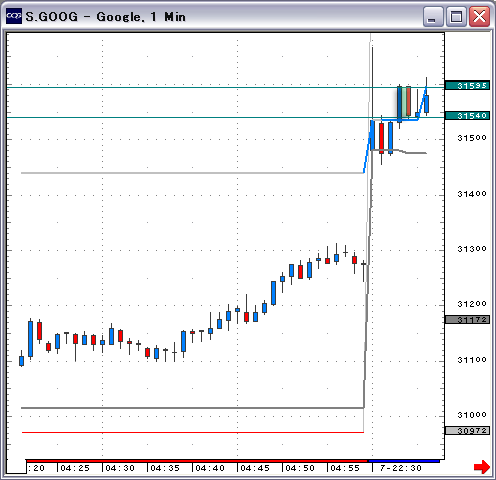Click the 04:55 time axis label
The image size is (496, 480).
(345, 468)
